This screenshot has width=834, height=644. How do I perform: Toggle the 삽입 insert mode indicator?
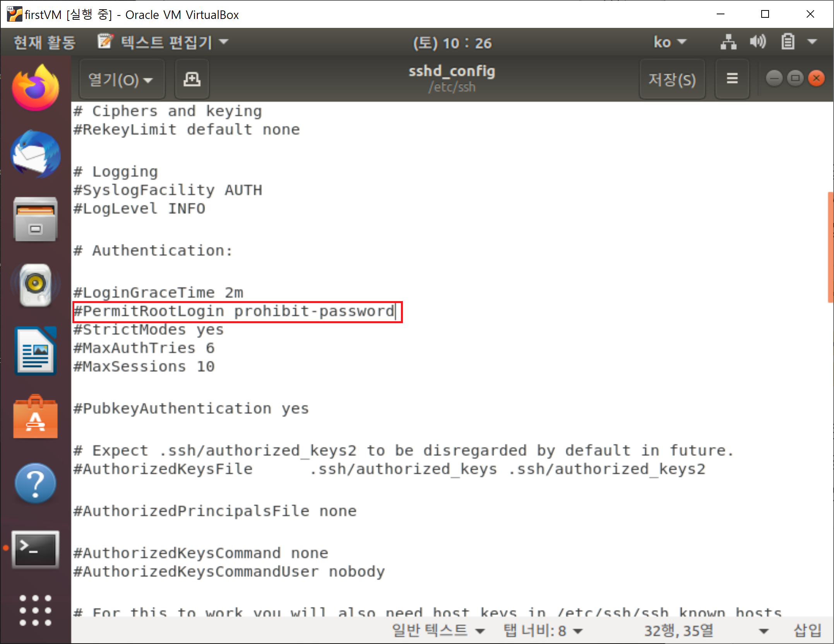coord(807,630)
